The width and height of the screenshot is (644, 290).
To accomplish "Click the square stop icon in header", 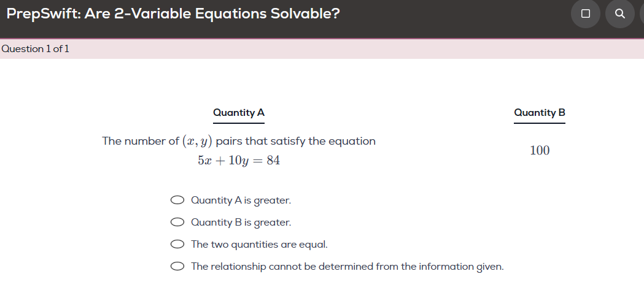I will [x=585, y=13].
